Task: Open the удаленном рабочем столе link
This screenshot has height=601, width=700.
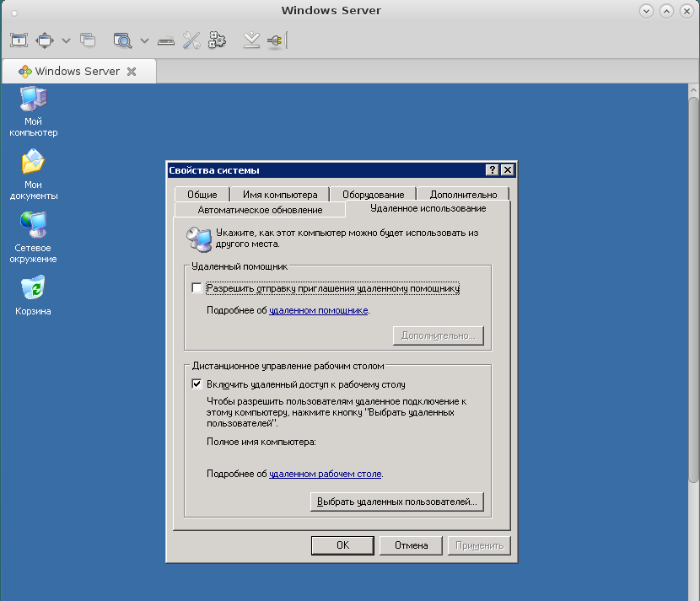Action: (325, 474)
